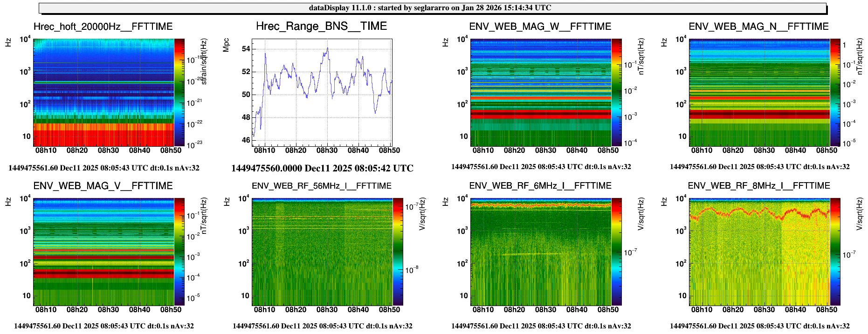
Task: Select the ENV_WEB_RF_6MHz_I__FFTTIME plot title
Action: pos(540,186)
